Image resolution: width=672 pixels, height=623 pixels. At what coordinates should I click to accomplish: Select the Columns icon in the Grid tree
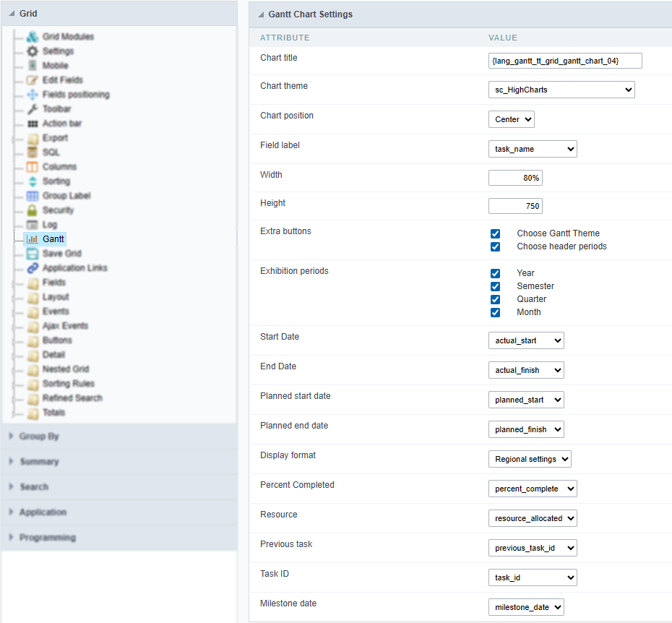pyautogui.click(x=32, y=166)
